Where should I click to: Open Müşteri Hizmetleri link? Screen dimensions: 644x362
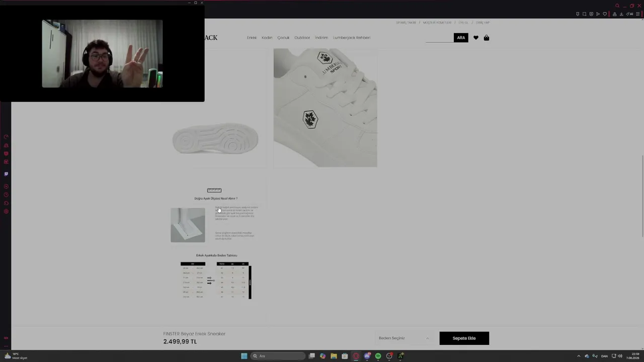437,23
